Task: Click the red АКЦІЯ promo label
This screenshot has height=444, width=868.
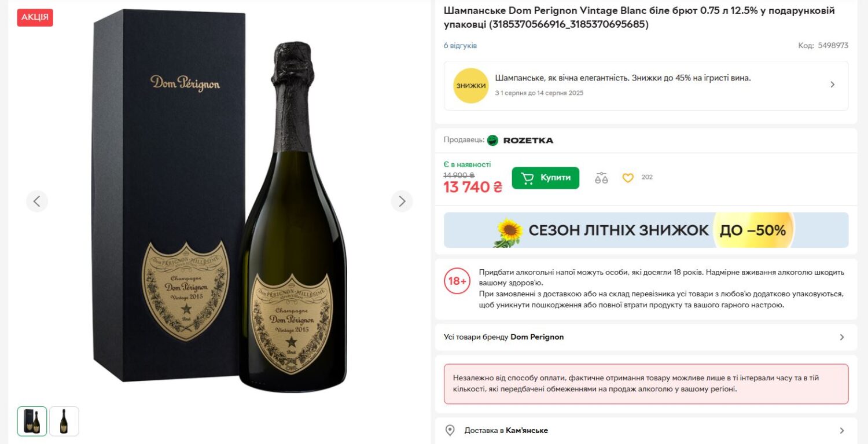Action: coord(35,17)
